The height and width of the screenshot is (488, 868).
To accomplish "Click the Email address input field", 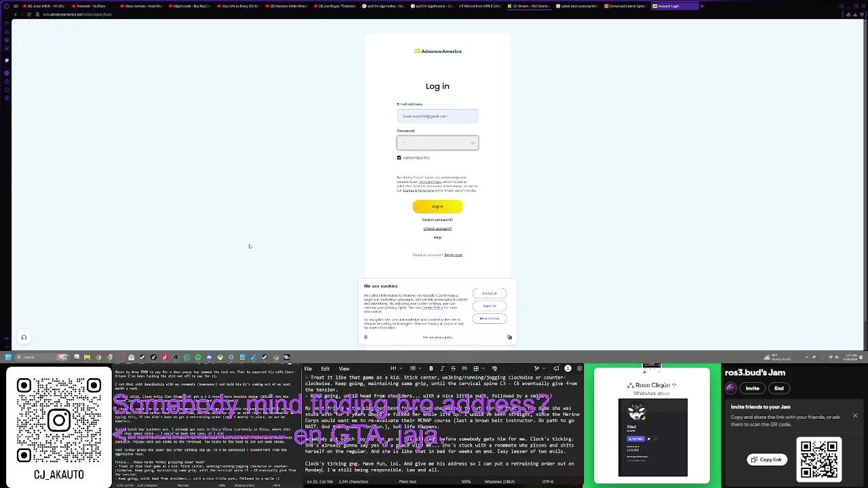I will point(437,116).
